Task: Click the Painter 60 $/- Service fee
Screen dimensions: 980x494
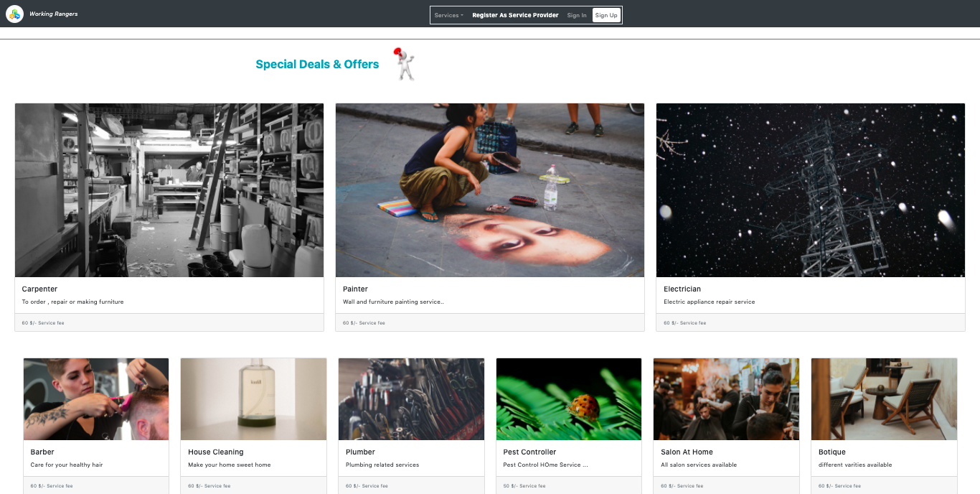Action: (x=364, y=323)
